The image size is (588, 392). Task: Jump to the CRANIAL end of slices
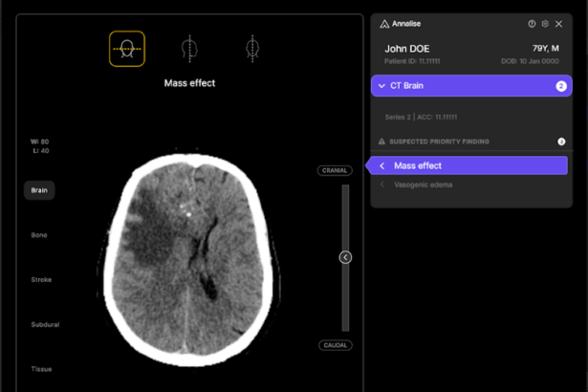[x=335, y=171]
